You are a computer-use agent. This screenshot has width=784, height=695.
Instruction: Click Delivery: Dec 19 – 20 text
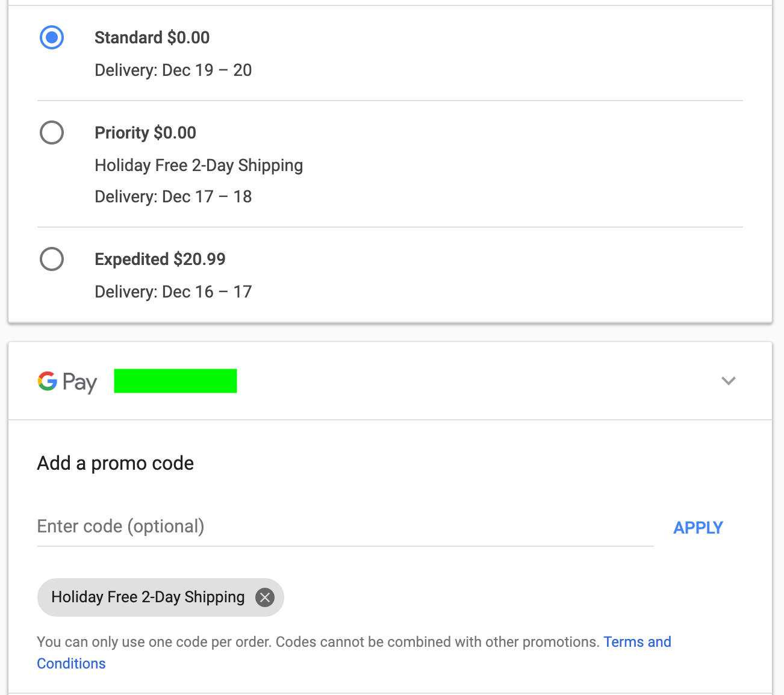click(x=173, y=70)
